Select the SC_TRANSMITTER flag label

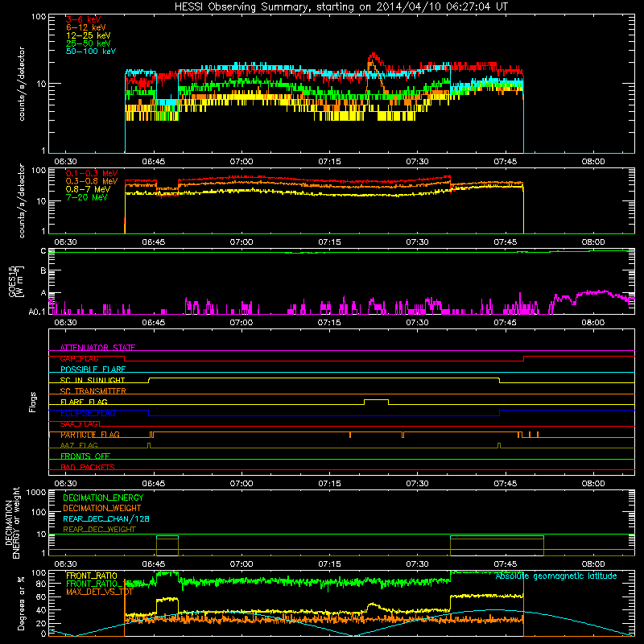click(x=93, y=391)
